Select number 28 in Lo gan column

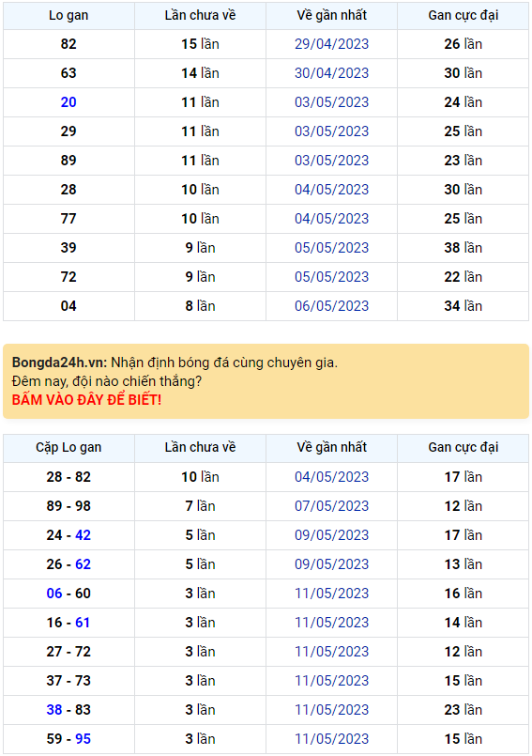click(x=68, y=190)
